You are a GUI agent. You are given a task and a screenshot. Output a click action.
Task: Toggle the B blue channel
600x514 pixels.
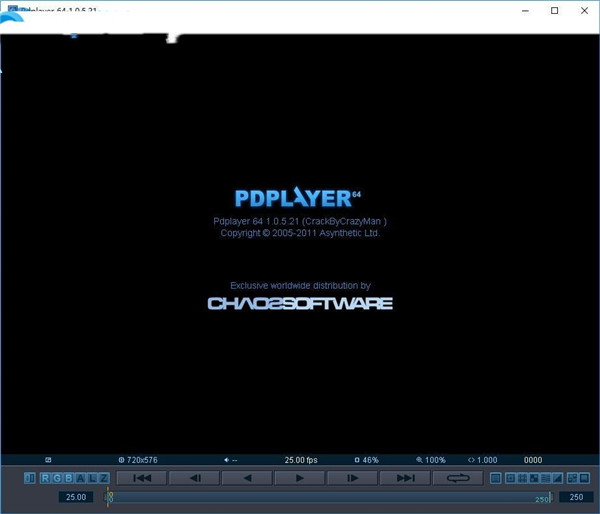click(x=69, y=478)
